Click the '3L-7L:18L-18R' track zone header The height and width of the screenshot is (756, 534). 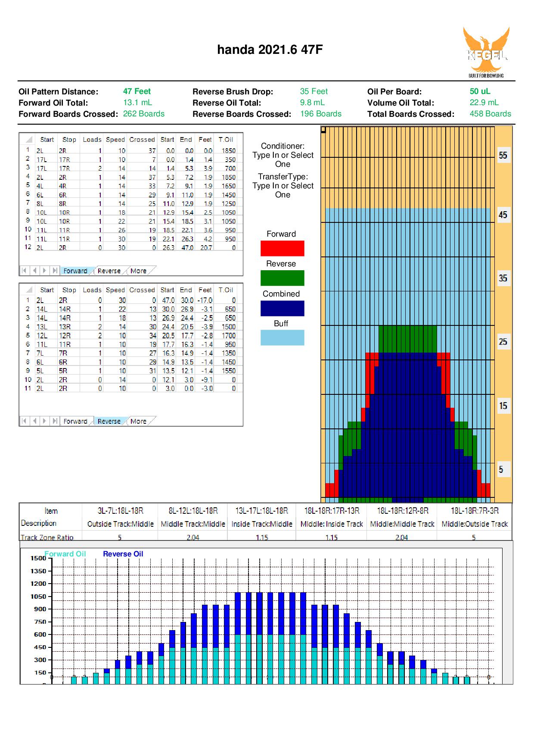(x=120, y=511)
